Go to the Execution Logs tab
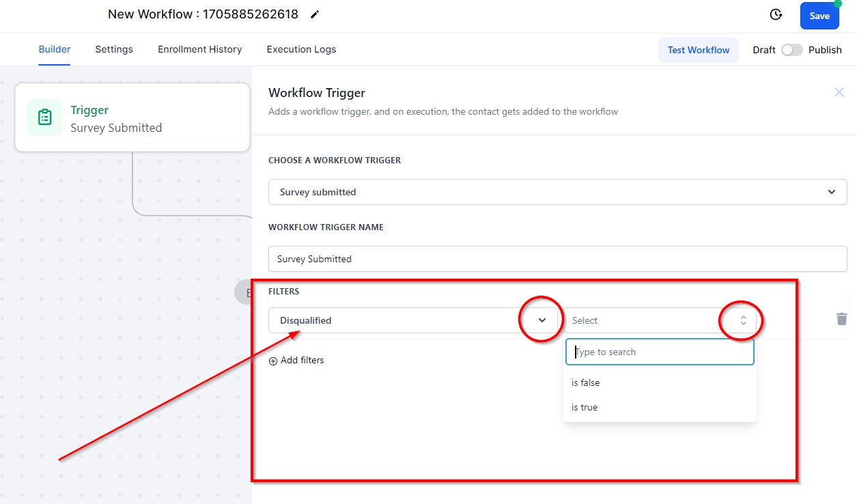857x504 pixels. click(x=301, y=49)
